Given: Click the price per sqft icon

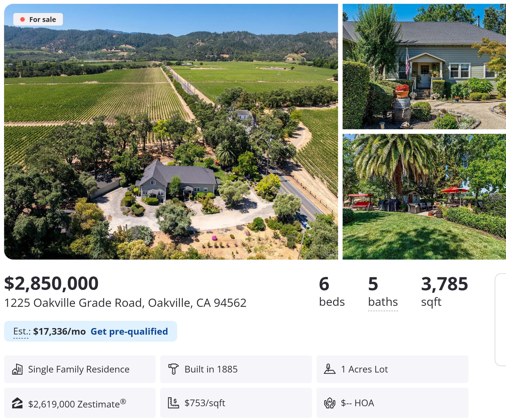Looking at the screenshot, I should 173,403.
